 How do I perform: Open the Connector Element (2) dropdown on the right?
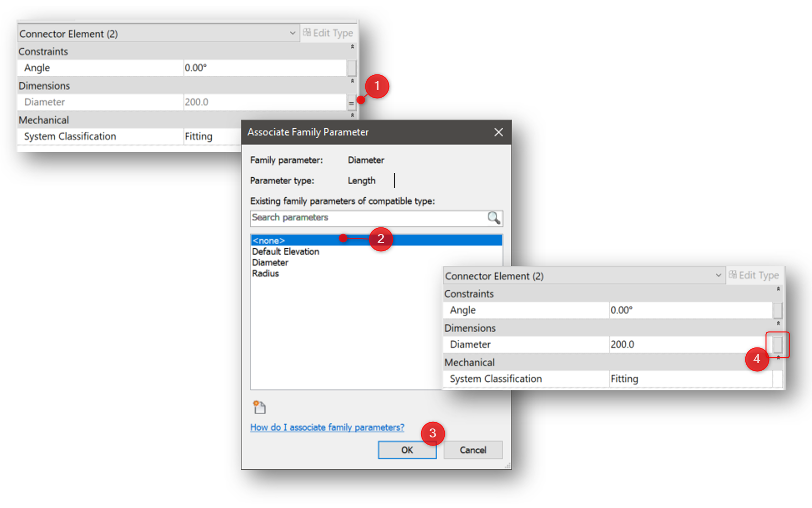click(718, 275)
